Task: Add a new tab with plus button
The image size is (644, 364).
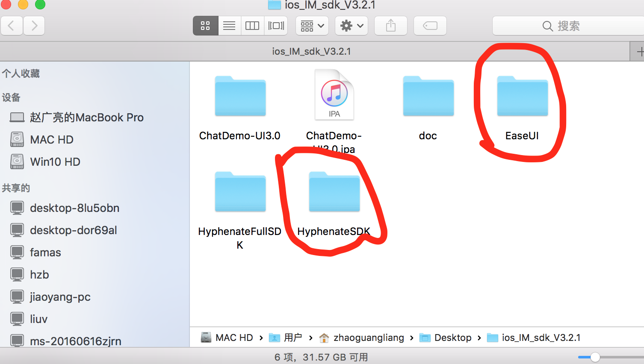Action: point(639,52)
